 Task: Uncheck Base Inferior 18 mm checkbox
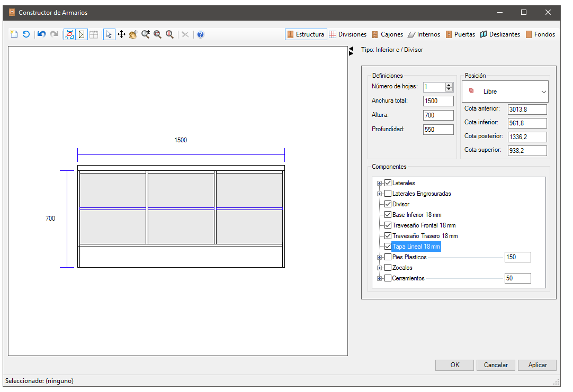[x=388, y=215]
